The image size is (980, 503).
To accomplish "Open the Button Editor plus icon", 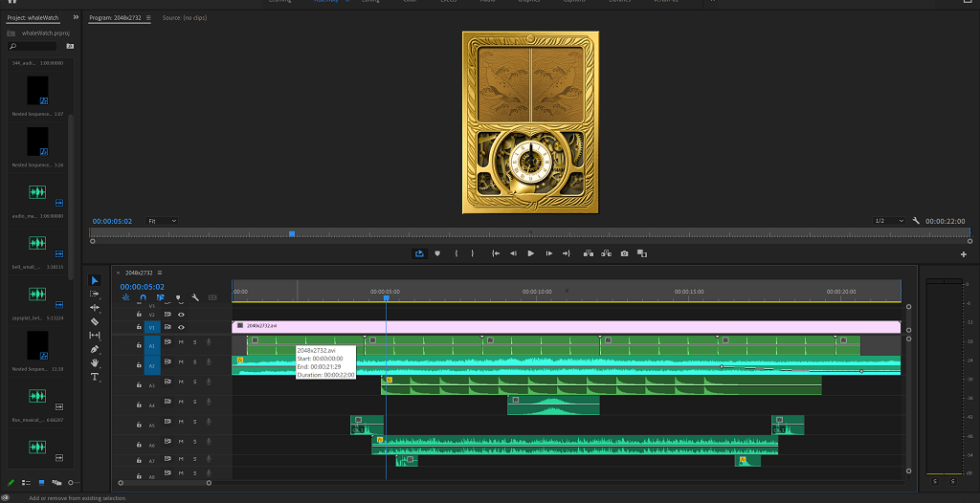I will [963, 254].
